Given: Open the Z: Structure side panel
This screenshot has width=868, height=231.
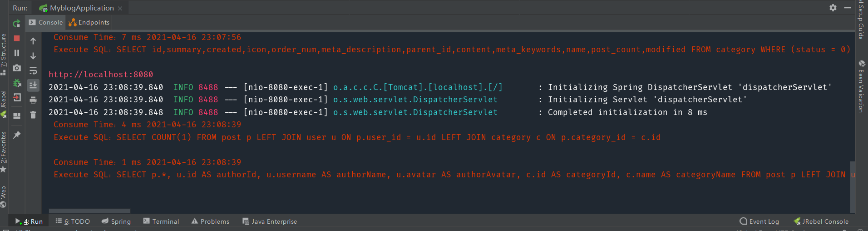Looking at the screenshot, I should [x=4, y=54].
